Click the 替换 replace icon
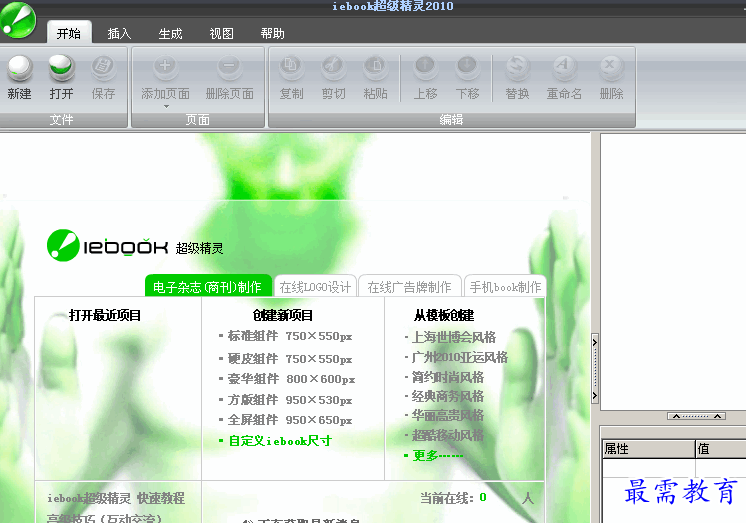The image size is (746, 523). pyautogui.click(x=517, y=67)
